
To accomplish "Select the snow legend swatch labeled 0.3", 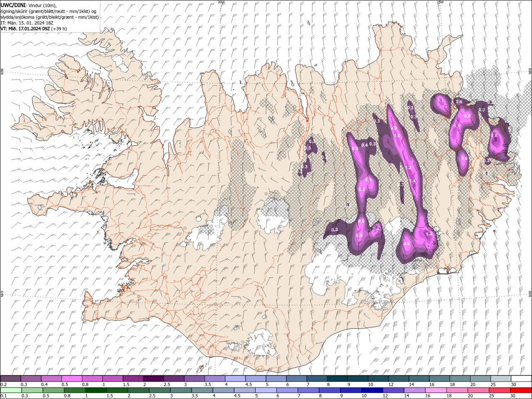I will tap(31, 379).
